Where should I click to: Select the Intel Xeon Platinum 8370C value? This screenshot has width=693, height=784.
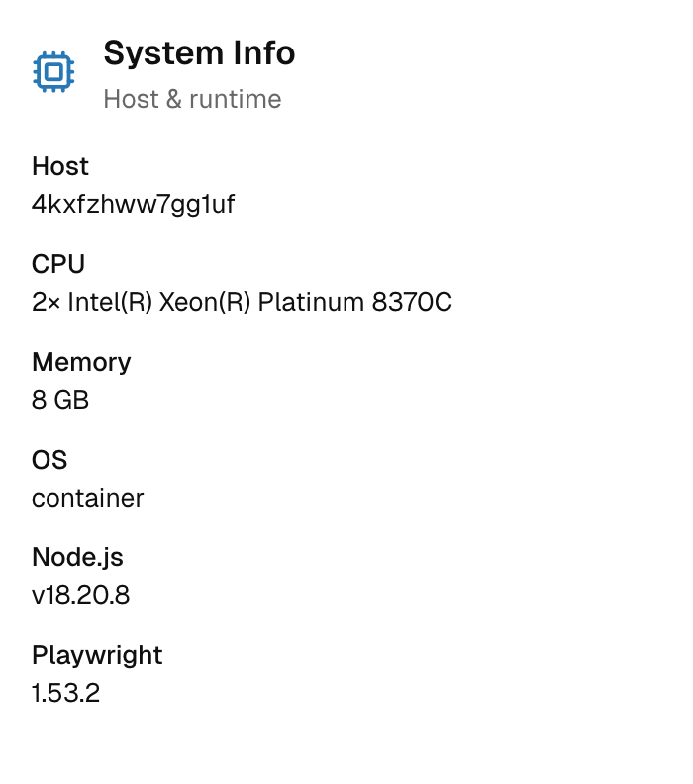[242, 302]
